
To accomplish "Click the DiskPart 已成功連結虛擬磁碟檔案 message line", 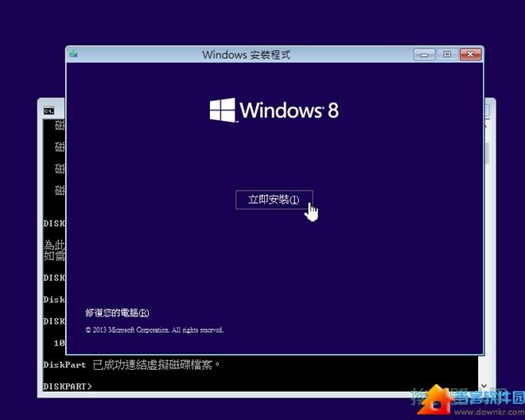I will point(131,365).
